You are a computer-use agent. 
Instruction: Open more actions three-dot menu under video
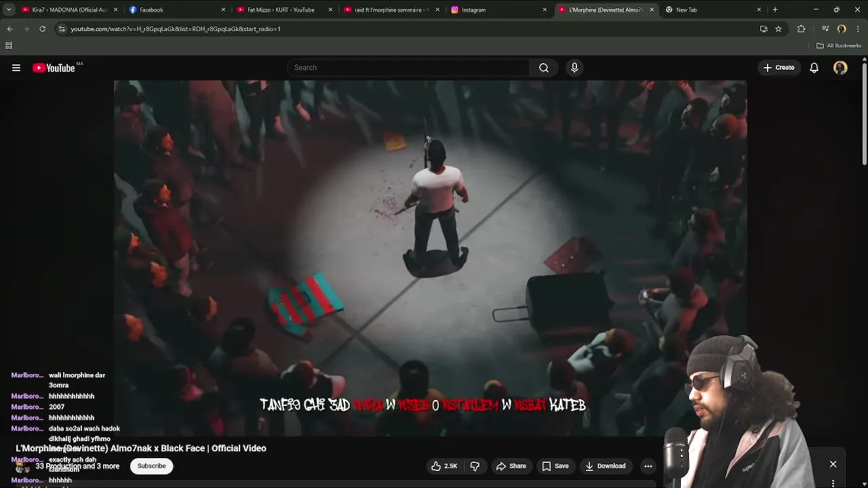pos(648,466)
